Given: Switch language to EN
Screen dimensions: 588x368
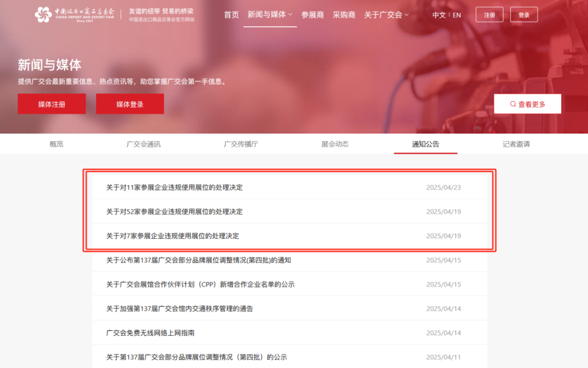Looking at the screenshot, I should click(x=456, y=15).
